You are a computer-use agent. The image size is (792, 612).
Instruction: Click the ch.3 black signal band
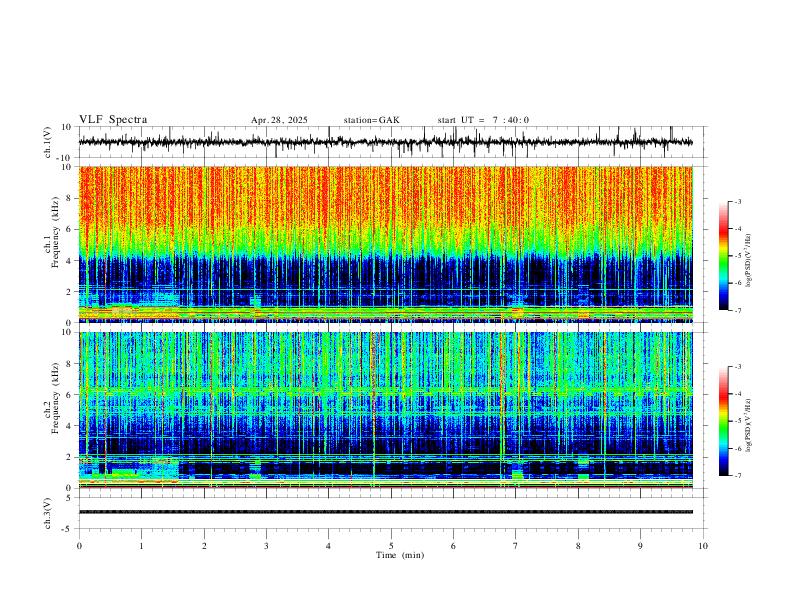(386, 512)
